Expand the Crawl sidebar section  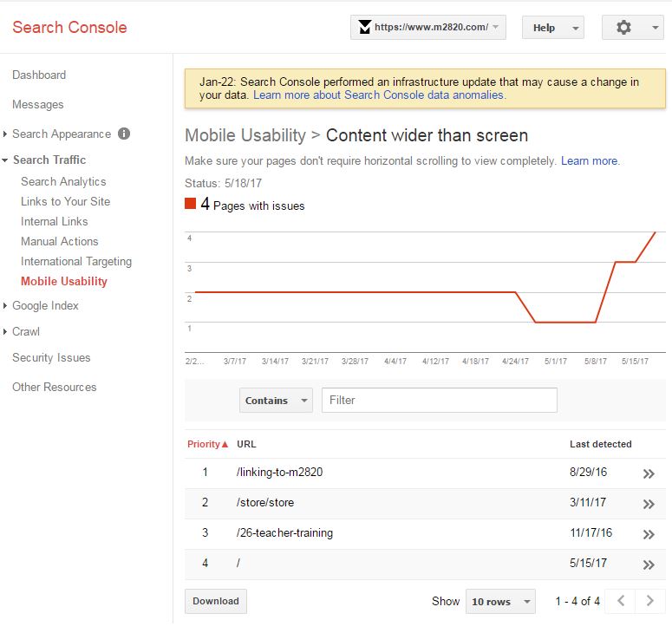(x=26, y=331)
